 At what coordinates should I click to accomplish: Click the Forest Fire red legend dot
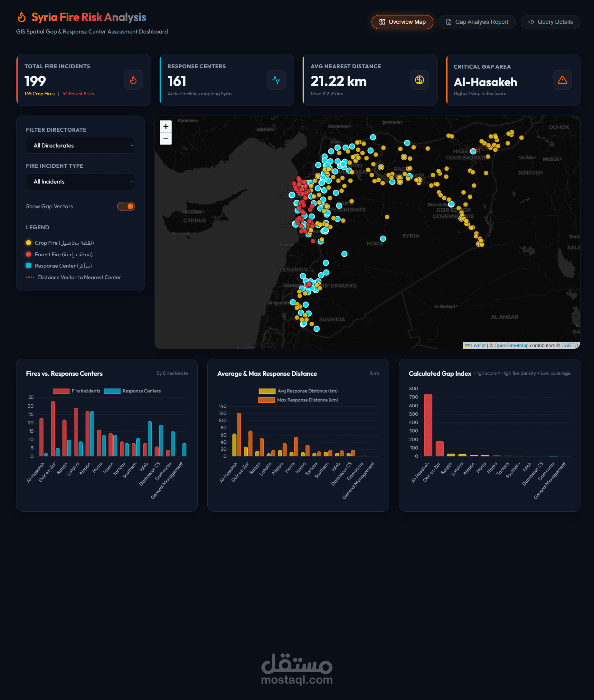[29, 254]
